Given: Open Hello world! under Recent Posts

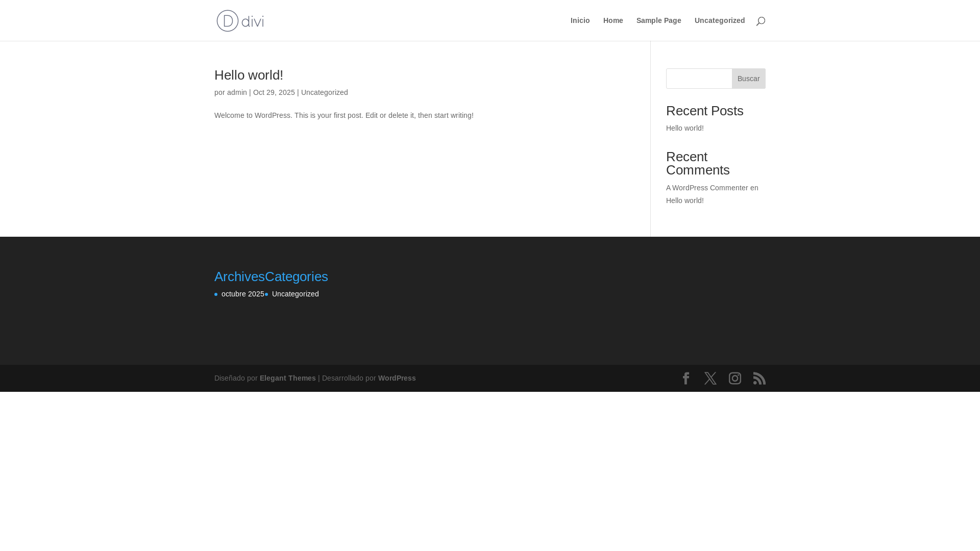Looking at the screenshot, I should pos(685,128).
